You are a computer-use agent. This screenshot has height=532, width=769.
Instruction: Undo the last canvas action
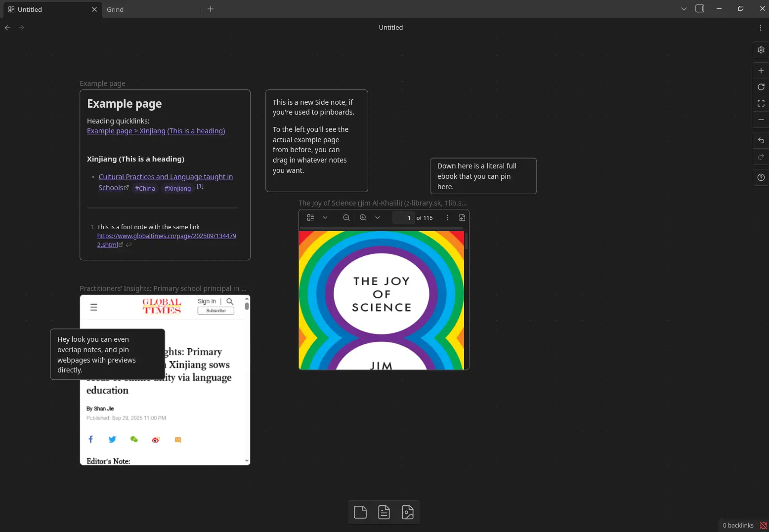coord(761,140)
